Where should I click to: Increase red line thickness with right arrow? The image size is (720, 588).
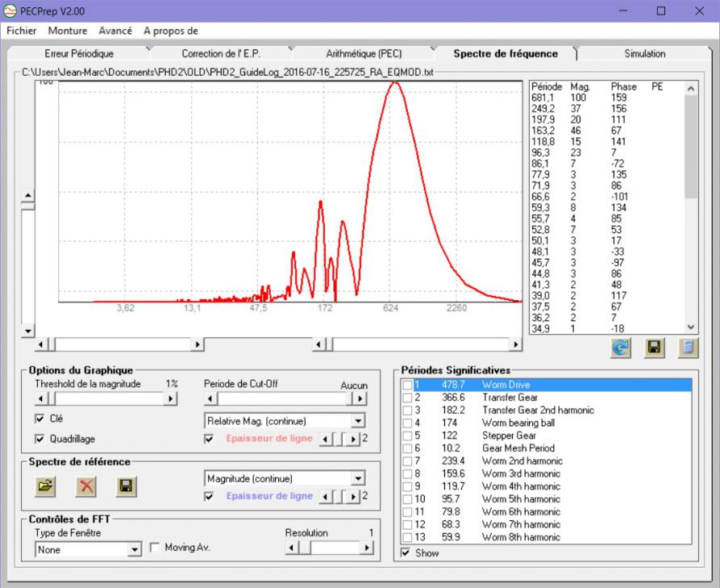point(352,439)
